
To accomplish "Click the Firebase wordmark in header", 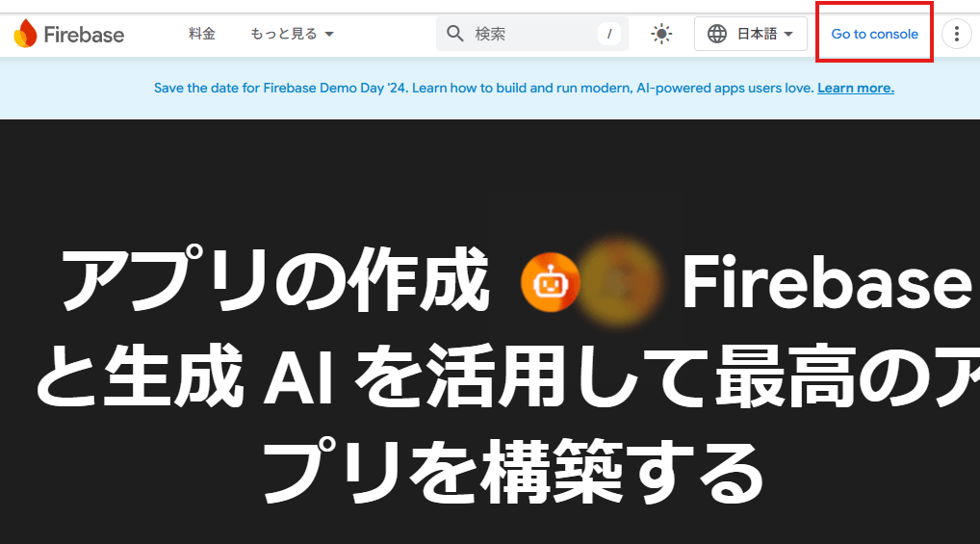I will [x=84, y=35].
